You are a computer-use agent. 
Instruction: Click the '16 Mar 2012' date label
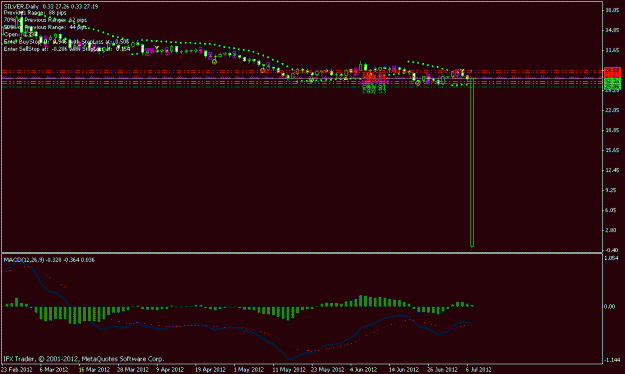click(x=94, y=370)
